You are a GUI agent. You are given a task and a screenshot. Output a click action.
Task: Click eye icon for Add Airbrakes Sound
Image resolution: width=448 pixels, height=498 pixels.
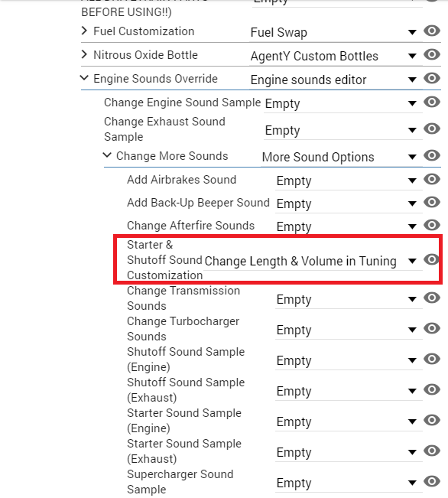[x=432, y=179]
